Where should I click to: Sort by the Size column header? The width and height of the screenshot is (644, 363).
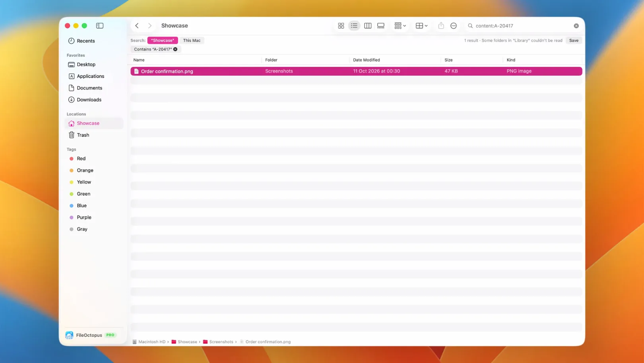(448, 60)
